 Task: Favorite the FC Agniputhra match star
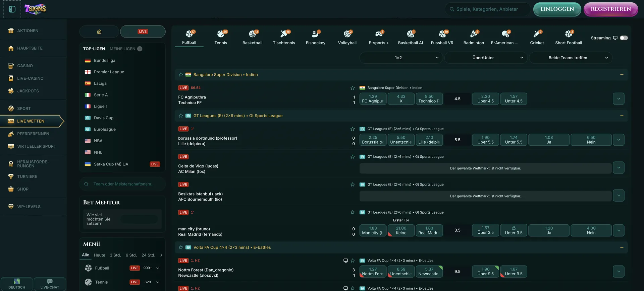point(353,88)
